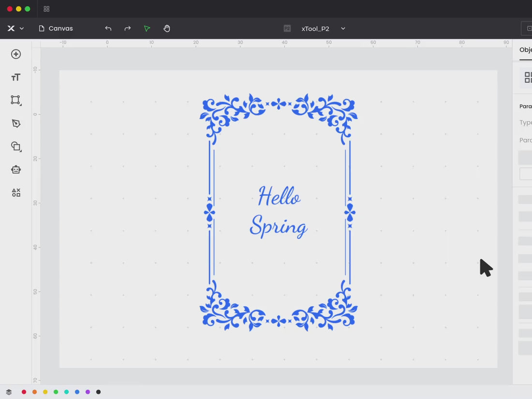Expand the xTool logo menu chevron

(22, 29)
